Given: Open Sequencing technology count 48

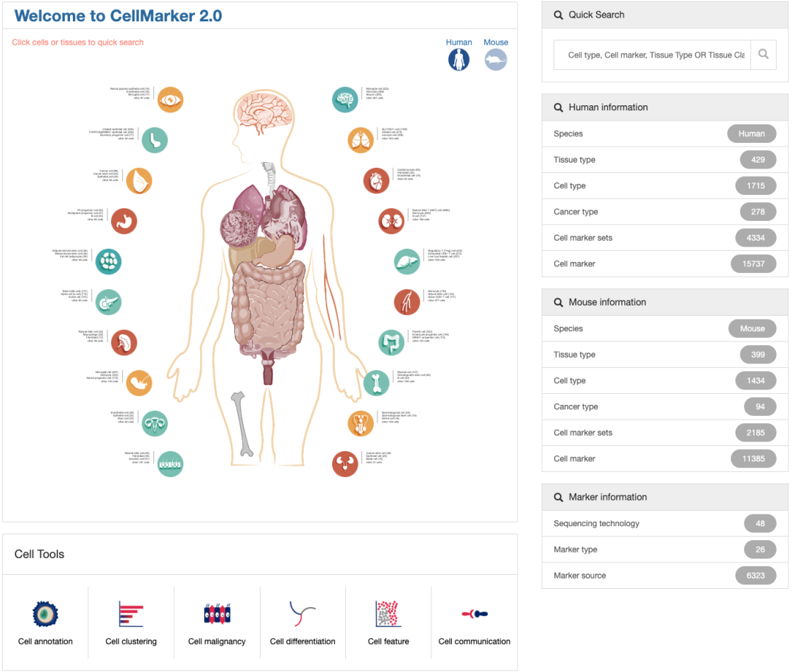Looking at the screenshot, I should (x=760, y=523).
